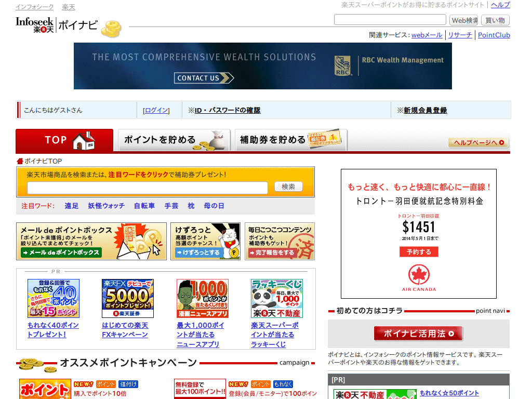Select the 妖怪ウォッチ featured keyword
532x399 pixels.
(x=106, y=206)
